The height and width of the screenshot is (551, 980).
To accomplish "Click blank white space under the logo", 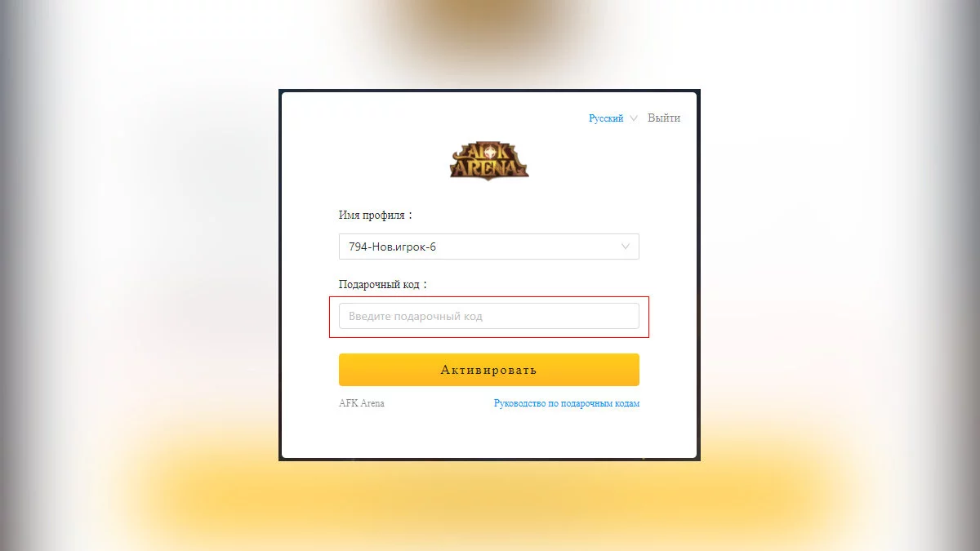I will (x=489, y=194).
